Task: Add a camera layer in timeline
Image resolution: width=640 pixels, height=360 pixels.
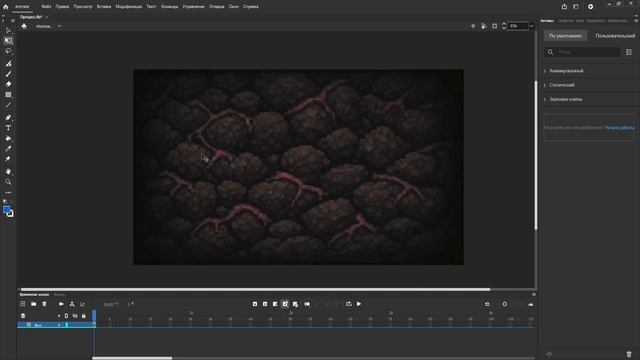Action: pos(61,304)
